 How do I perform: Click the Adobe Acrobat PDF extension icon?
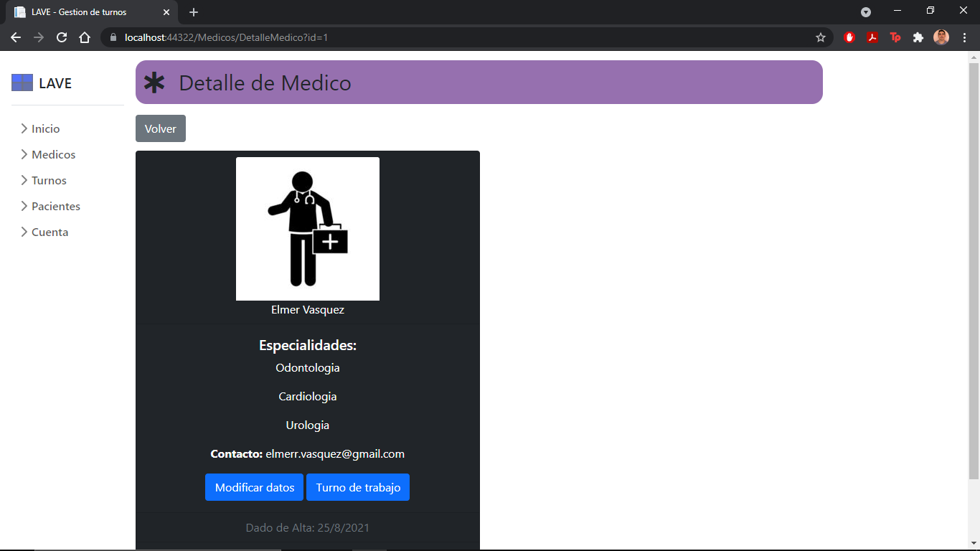(872, 37)
